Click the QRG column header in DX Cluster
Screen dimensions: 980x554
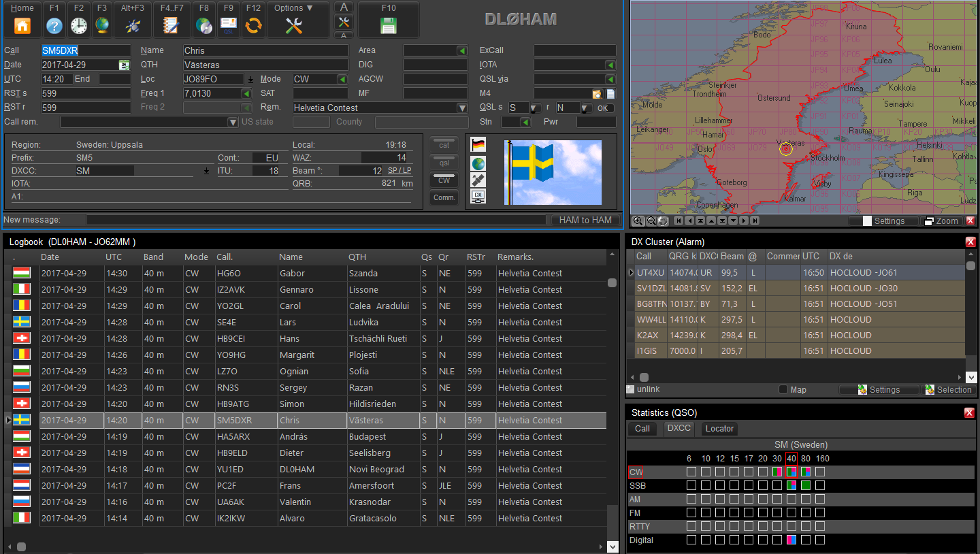pos(682,257)
